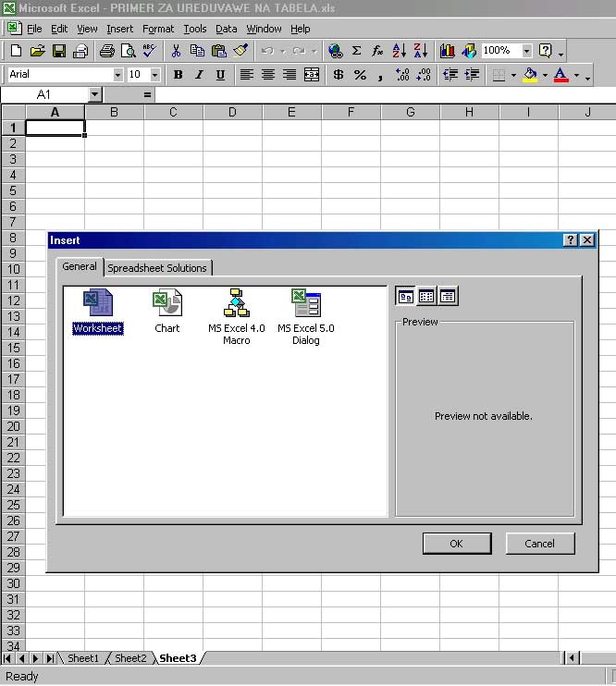Click Merge and Center icon
This screenshot has height=686, width=616.
click(312, 75)
